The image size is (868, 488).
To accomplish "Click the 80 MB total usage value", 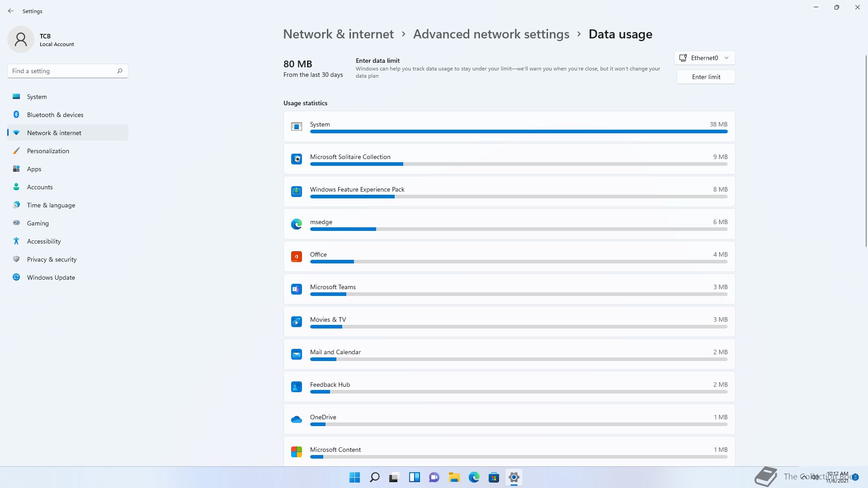I will (x=297, y=64).
